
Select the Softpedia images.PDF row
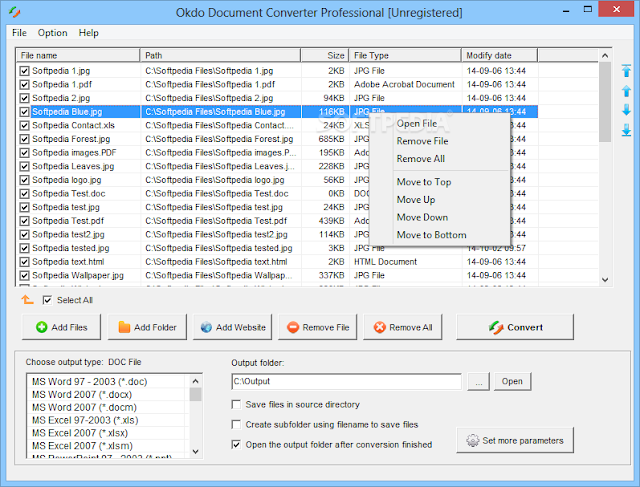[278, 153]
